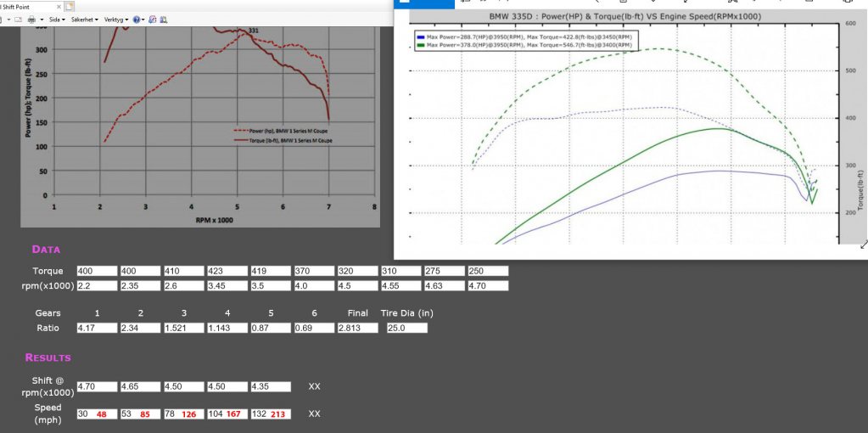Screen dimensions: 868x433
Task: Click the printer icon in the toolbar
Action: 31,20
